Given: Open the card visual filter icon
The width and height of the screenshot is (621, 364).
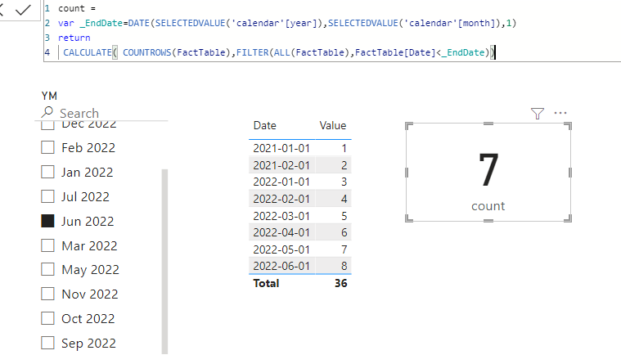Looking at the screenshot, I should [x=537, y=114].
